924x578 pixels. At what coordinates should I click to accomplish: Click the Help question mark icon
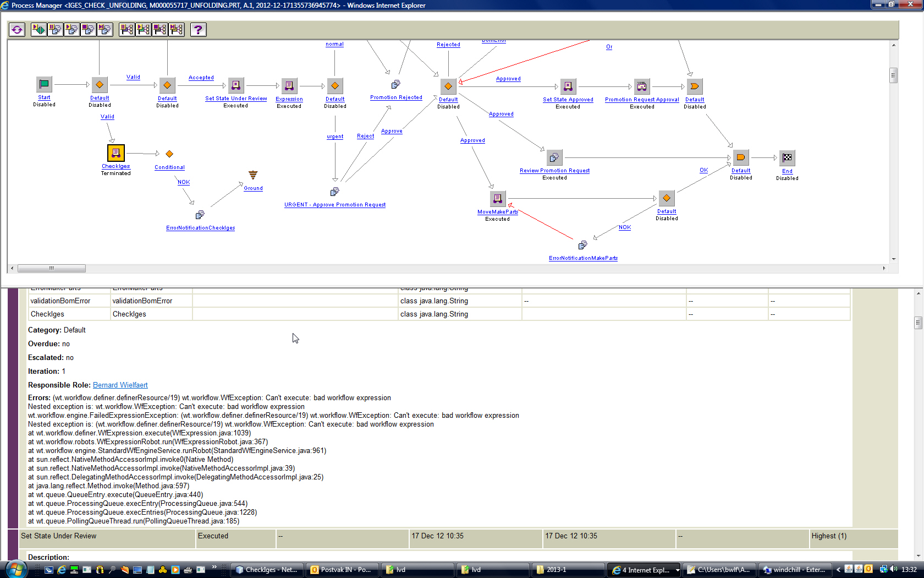[198, 30]
